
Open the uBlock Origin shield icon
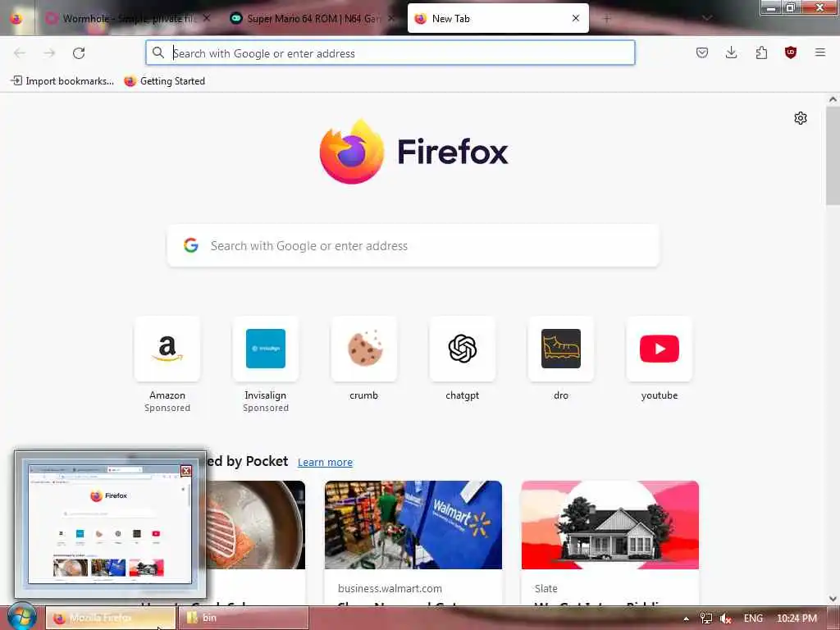pos(791,52)
